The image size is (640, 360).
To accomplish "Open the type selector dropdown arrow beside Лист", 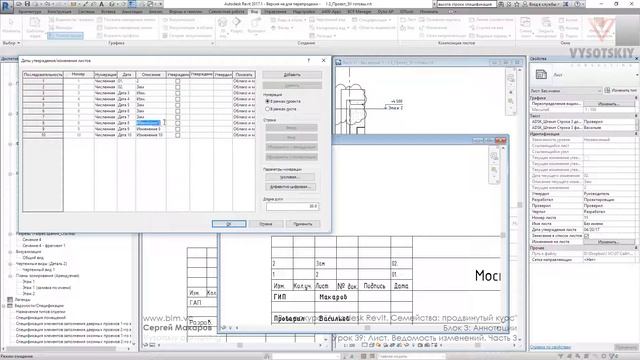I will (637, 75).
